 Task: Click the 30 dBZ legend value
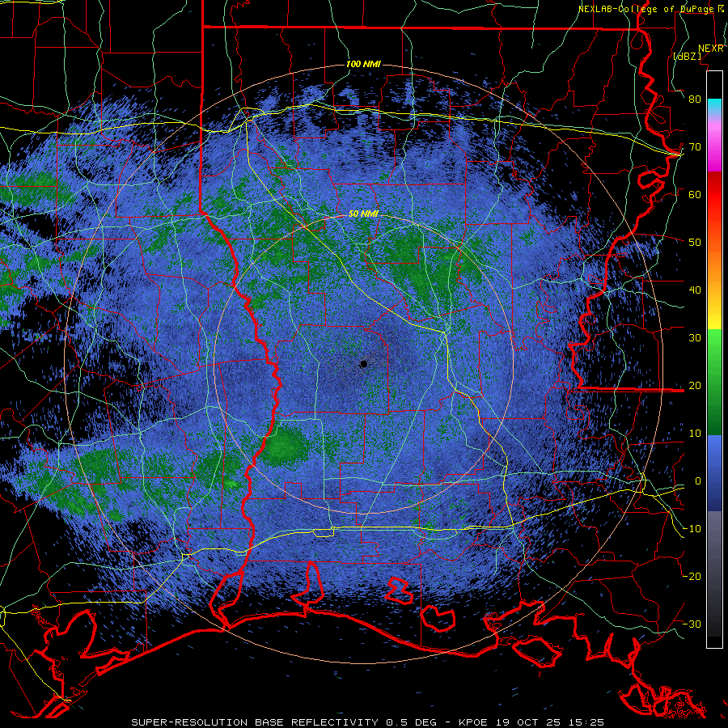coord(695,338)
